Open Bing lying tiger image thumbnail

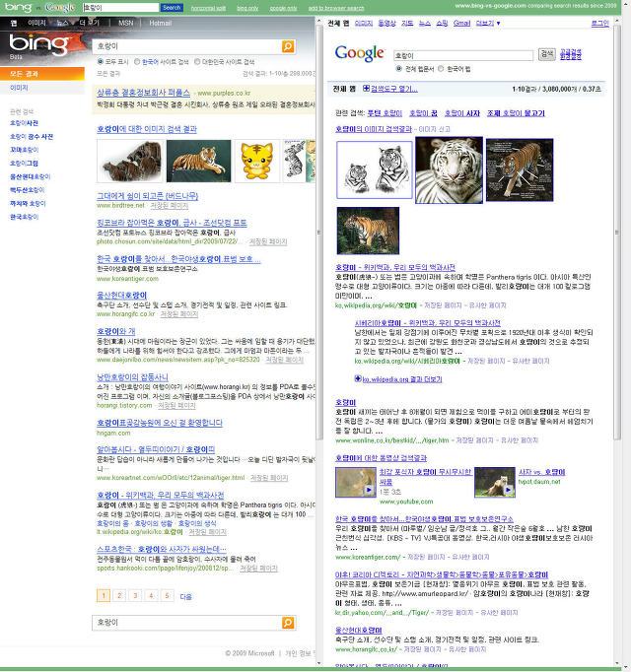pyautogui.click(x=198, y=162)
